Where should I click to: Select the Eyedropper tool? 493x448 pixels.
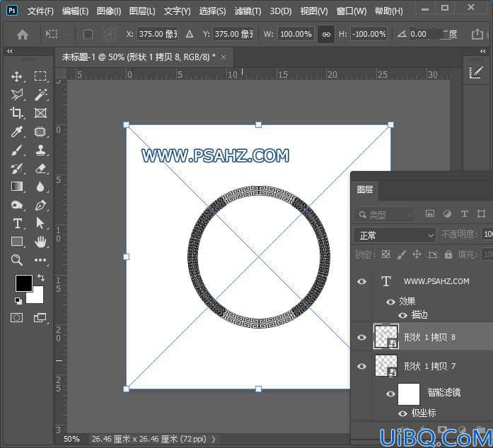(x=17, y=131)
